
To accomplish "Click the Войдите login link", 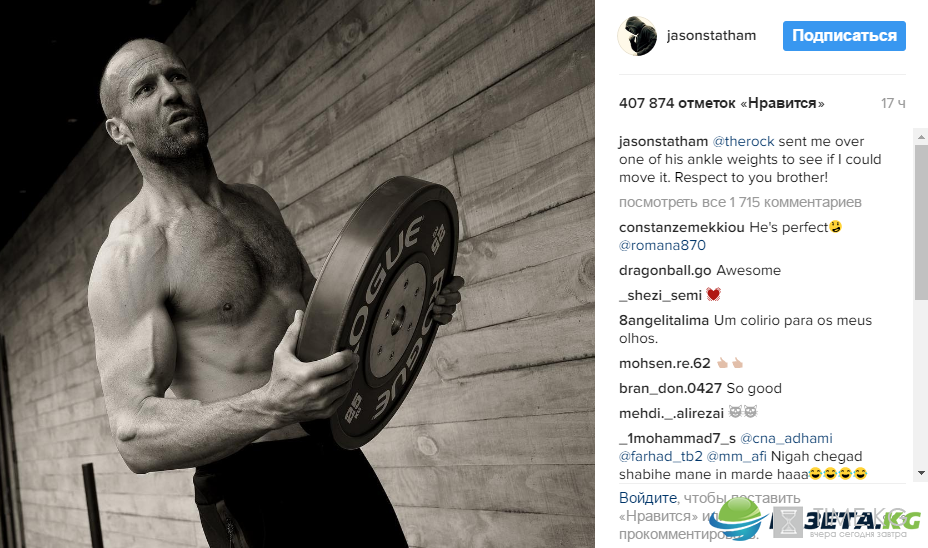I will tap(647, 498).
